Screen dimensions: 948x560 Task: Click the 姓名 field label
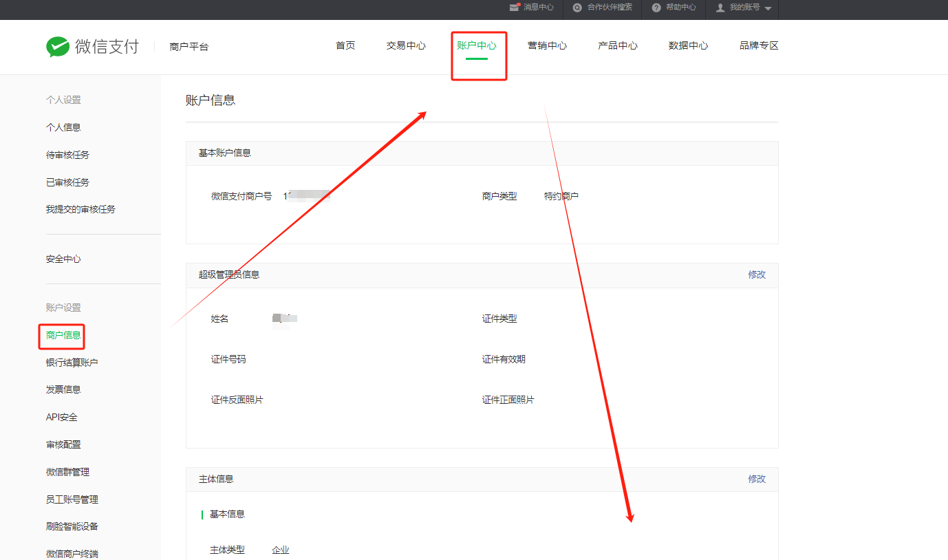(220, 319)
